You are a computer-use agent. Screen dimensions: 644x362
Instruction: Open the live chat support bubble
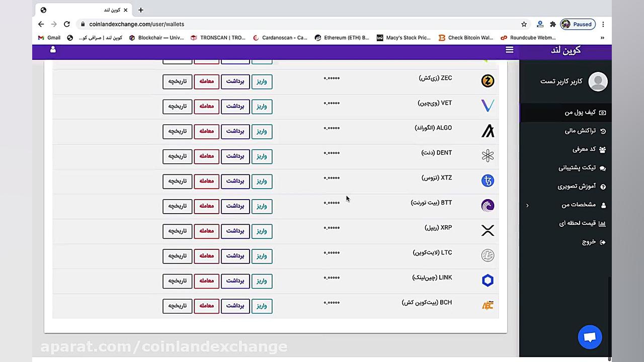coord(590,337)
